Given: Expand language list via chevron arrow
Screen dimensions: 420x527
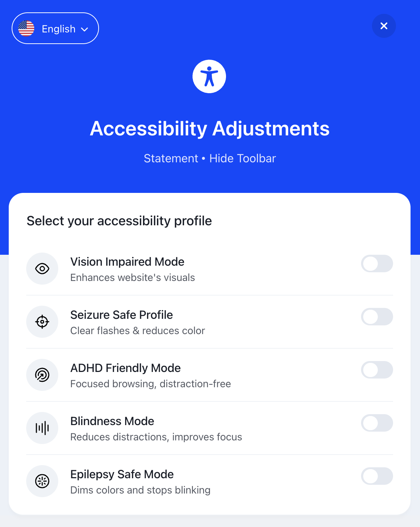Looking at the screenshot, I should click(85, 29).
